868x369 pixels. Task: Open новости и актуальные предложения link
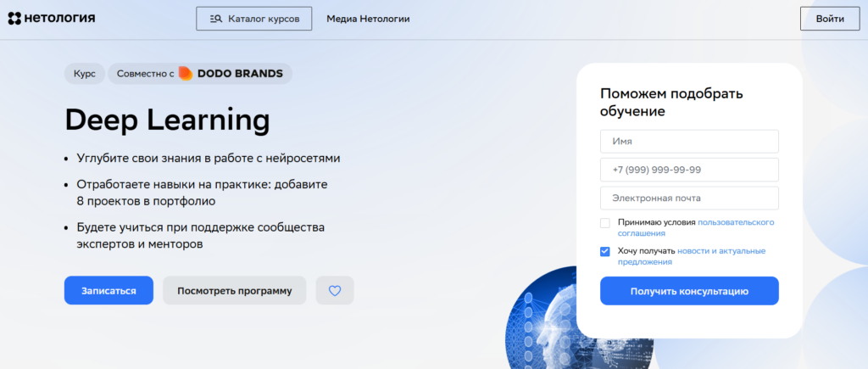tap(692, 256)
